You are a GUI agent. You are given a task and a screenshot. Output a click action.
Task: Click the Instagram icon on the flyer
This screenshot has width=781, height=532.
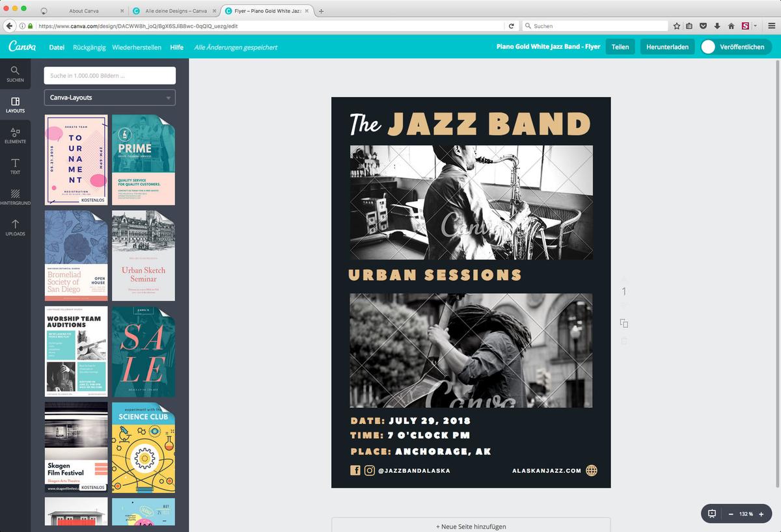coord(369,470)
